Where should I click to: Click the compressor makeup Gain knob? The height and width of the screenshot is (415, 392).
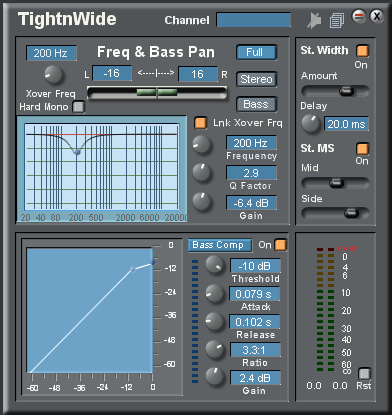click(214, 376)
